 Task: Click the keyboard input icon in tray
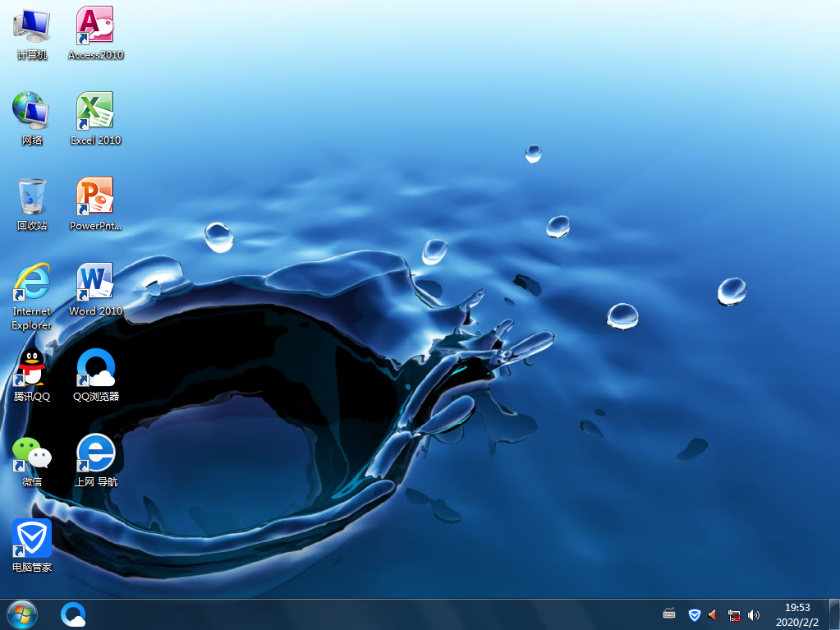click(x=669, y=614)
